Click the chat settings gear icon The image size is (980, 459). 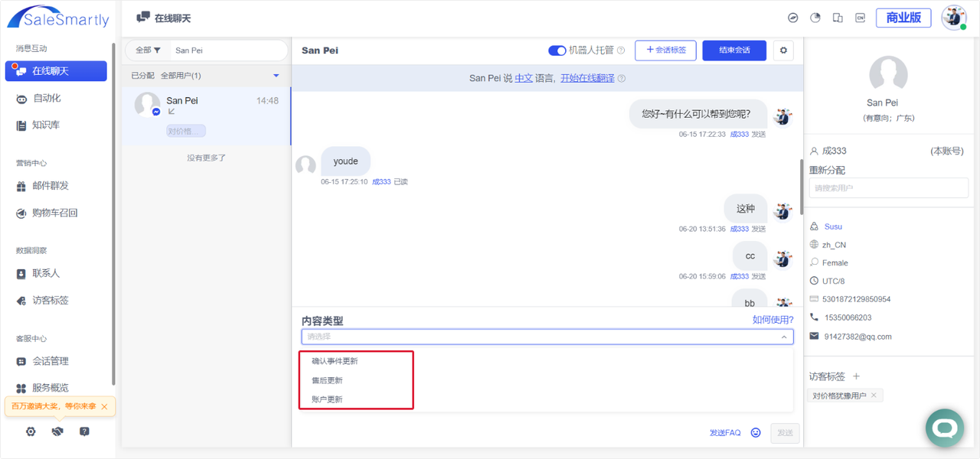[x=782, y=50]
